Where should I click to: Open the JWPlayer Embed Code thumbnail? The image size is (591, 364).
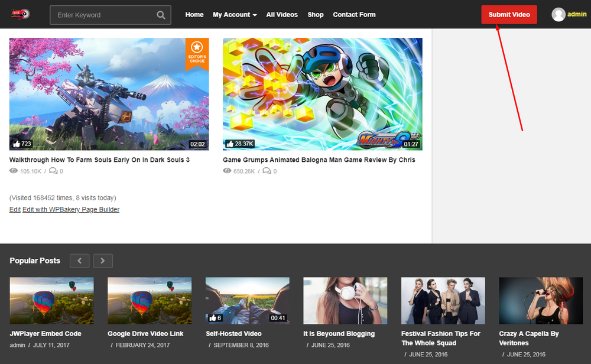click(51, 301)
